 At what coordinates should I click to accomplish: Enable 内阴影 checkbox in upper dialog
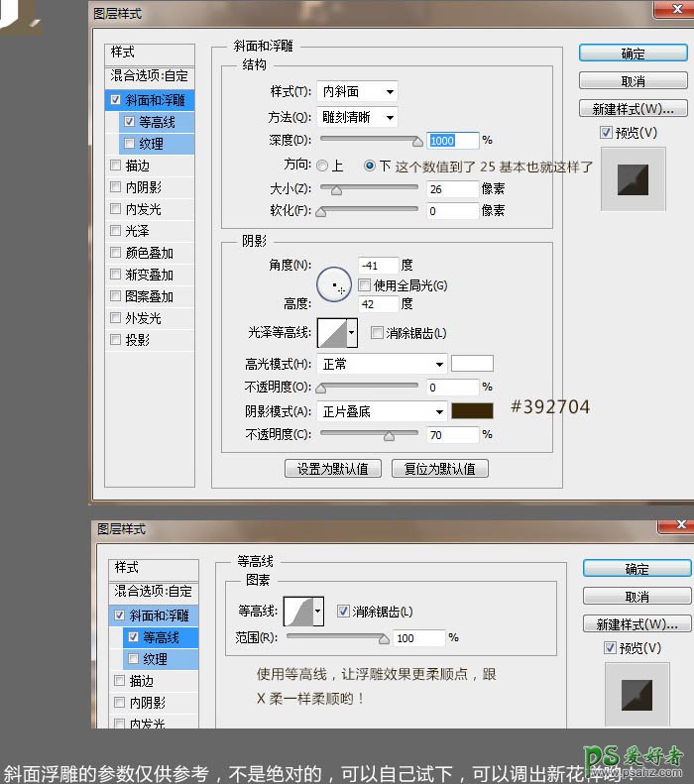coord(115,187)
